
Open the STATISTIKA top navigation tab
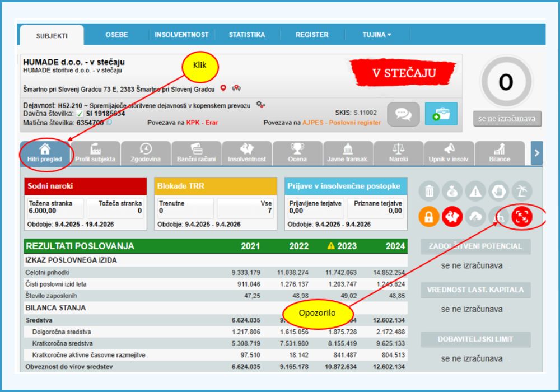[x=247, y=35]
